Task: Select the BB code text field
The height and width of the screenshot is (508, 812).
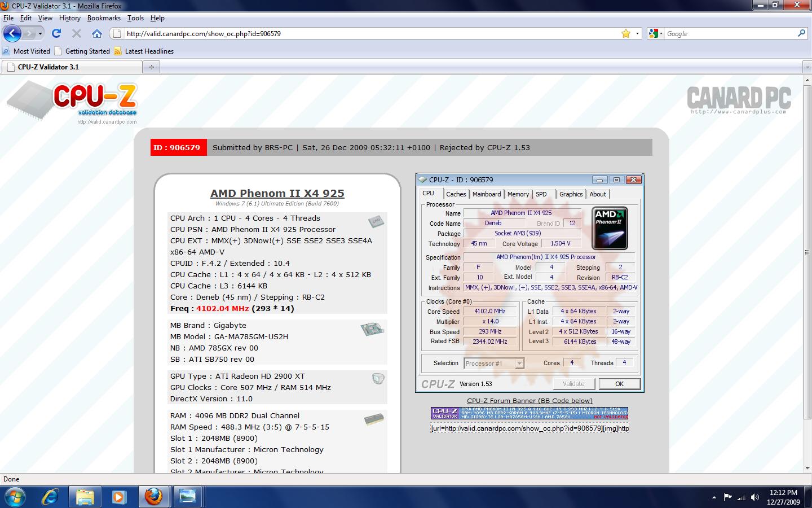Action: [529, 428]
